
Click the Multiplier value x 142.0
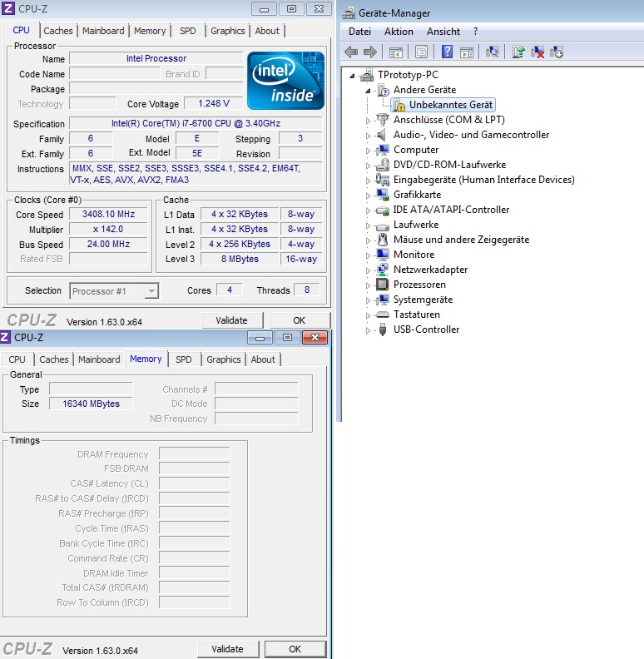[x=108, y=229]
